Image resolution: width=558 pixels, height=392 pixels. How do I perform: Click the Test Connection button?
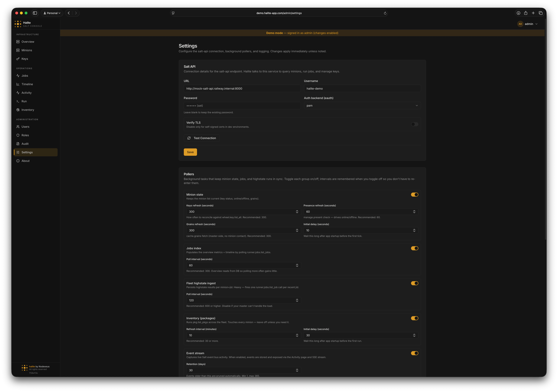201,138
